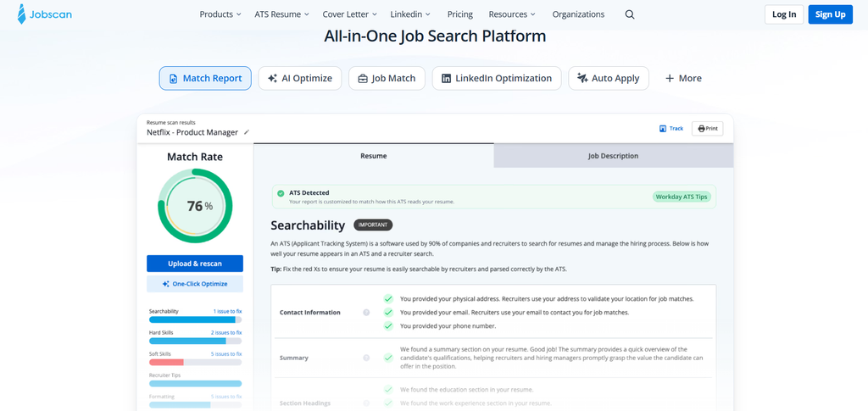The image size is (868, 411).
Task: Expand the Resources dropdown menu
Action: click(x=512, y=14)
